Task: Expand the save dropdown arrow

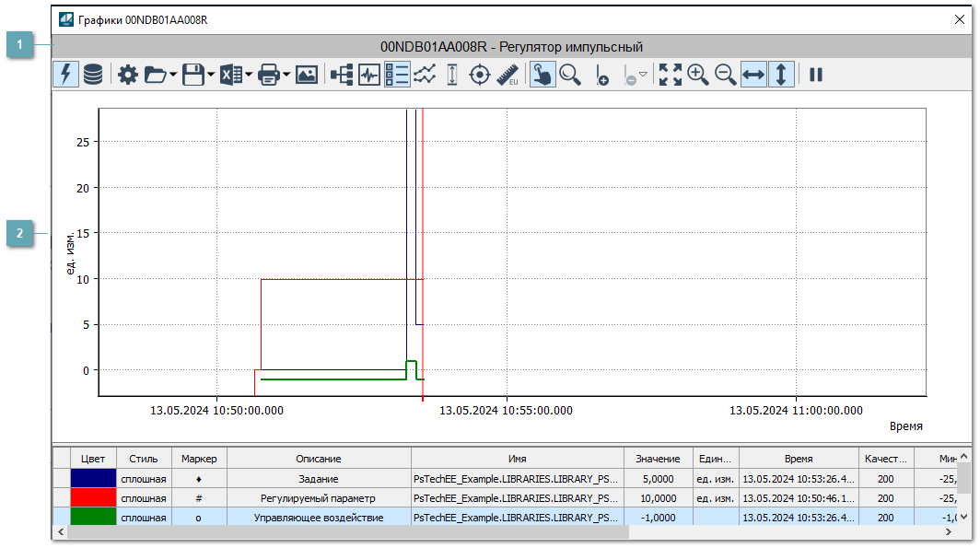Action: point(211,76)
